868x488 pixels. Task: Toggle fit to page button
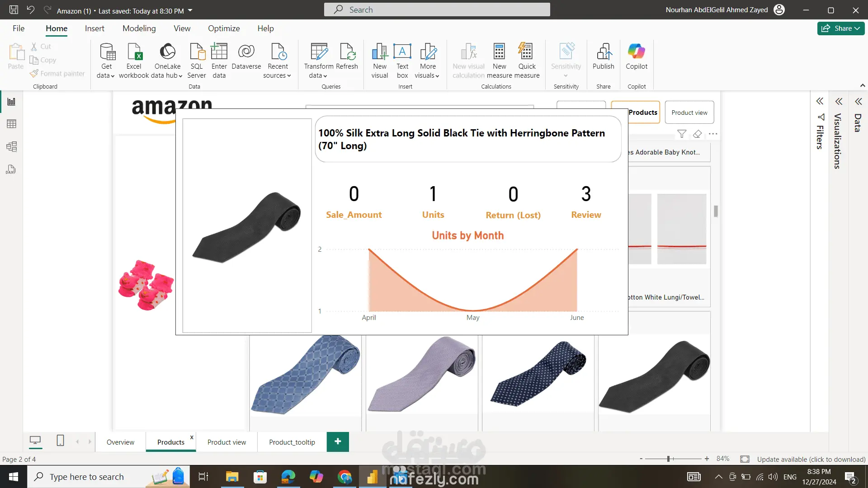click(745, 459)
